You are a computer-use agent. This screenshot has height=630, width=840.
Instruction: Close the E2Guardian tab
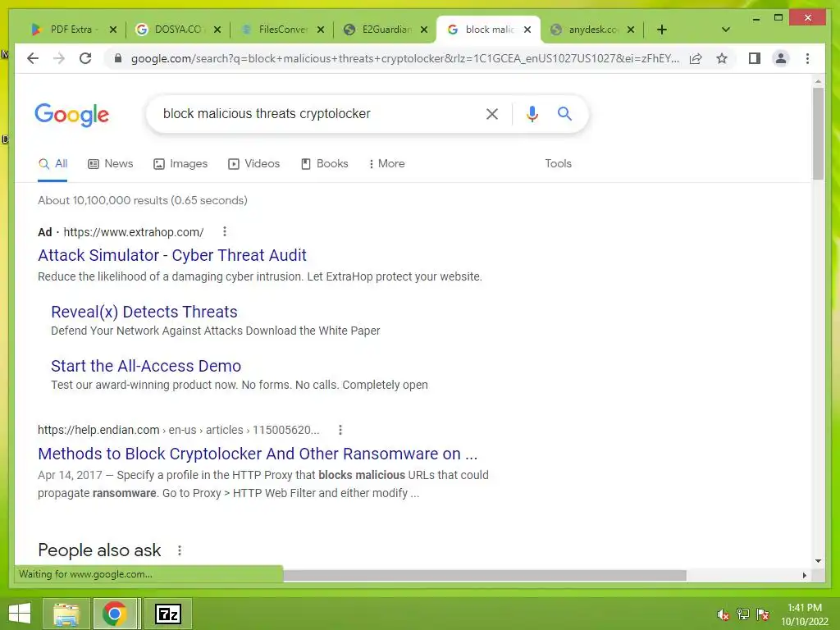(424, 30)
